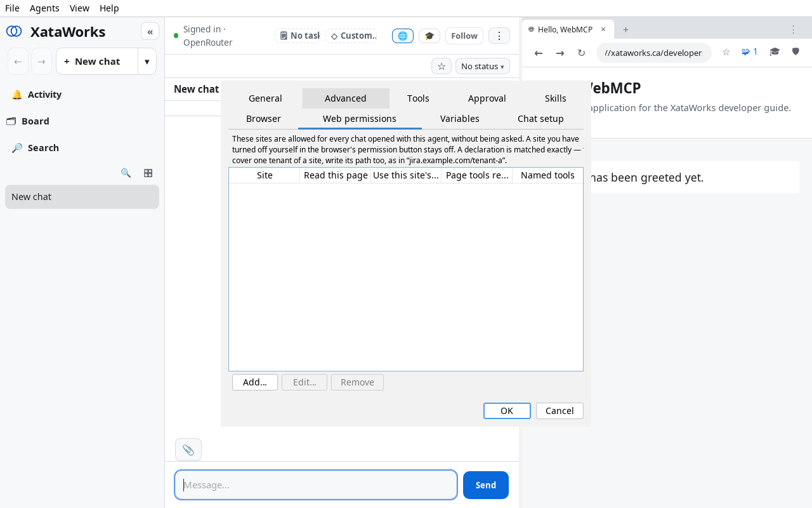
Task: Go back in the embedded browser
Action: (x=539, y=53)
